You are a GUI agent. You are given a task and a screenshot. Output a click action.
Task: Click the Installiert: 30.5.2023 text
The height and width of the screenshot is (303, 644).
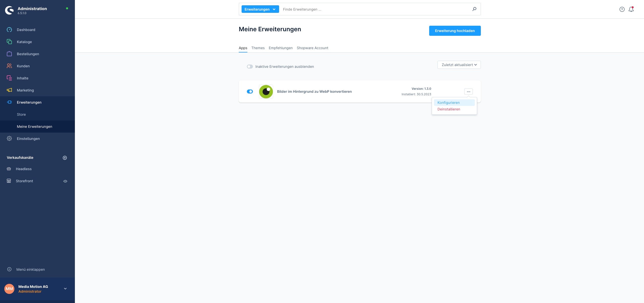[x=416, y=94]
